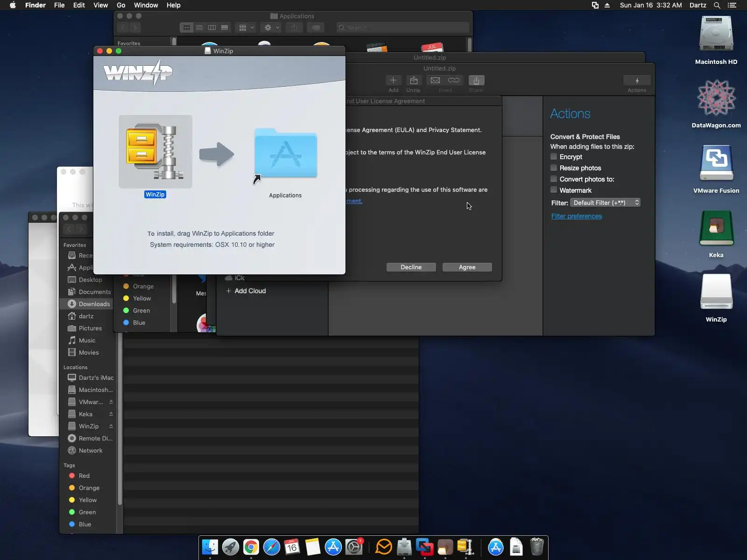The image size is (747, 560).
Task: Open the Filter preferences link
Action: tap(577, 216)
